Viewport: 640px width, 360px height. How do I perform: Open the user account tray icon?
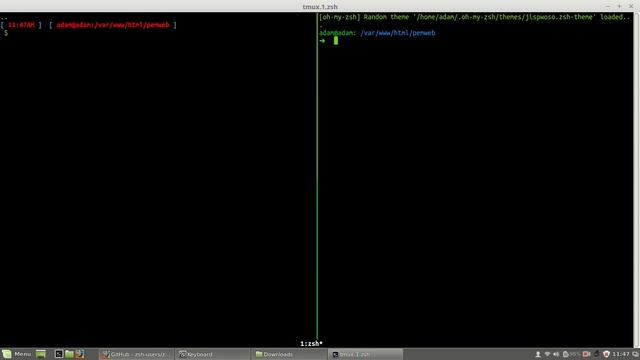point(538,354)
